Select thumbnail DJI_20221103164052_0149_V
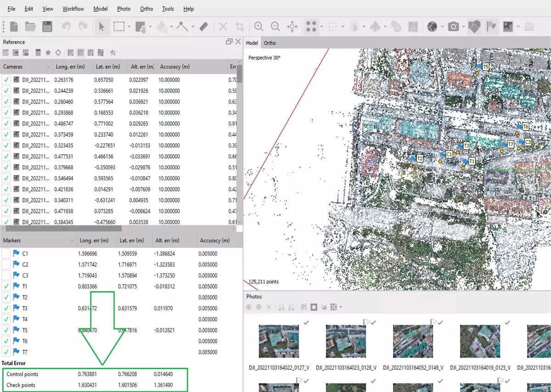 pyautogui.click(x=413, y=342)
